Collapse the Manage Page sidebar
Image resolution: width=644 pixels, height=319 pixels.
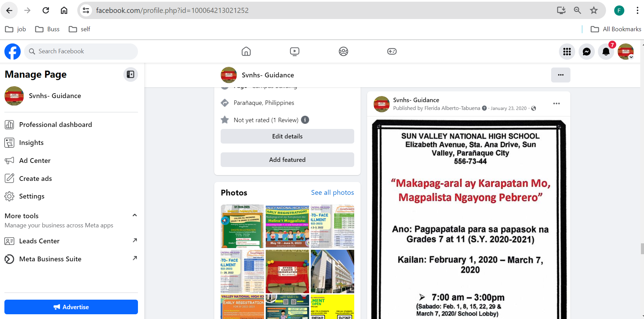click(130, 75)
